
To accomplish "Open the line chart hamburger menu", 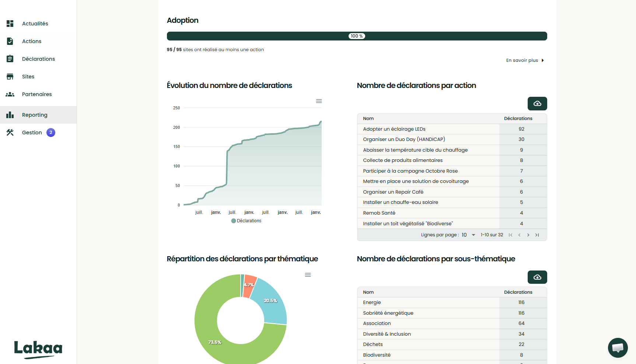I will click(319, 101).
